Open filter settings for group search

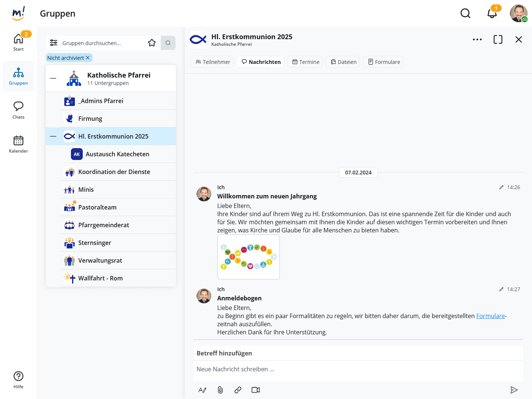[54, 43]
